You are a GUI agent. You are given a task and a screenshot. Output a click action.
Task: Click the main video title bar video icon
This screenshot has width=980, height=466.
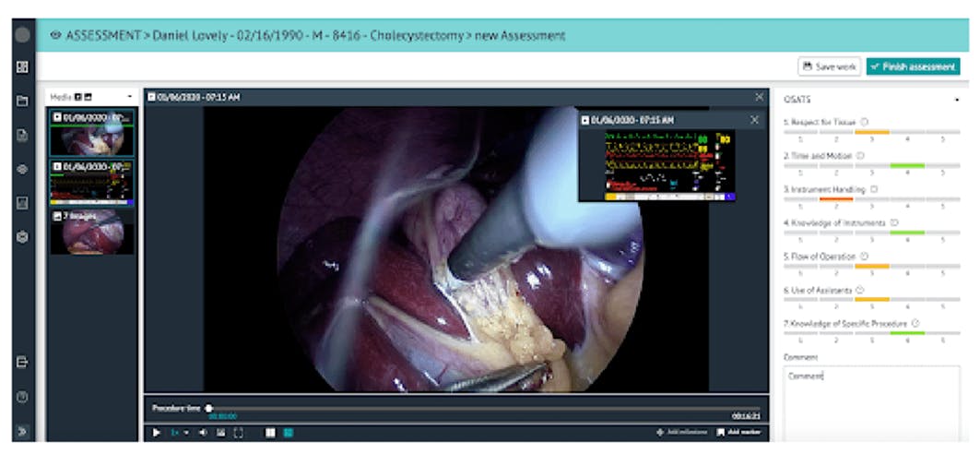point(152,97)
